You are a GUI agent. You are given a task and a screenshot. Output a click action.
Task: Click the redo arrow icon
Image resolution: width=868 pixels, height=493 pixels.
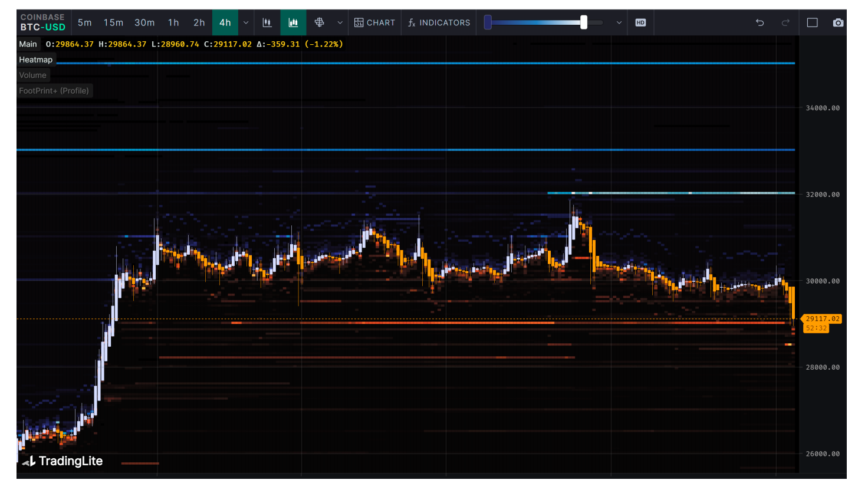pyautogui.click(x=785, y=22)
